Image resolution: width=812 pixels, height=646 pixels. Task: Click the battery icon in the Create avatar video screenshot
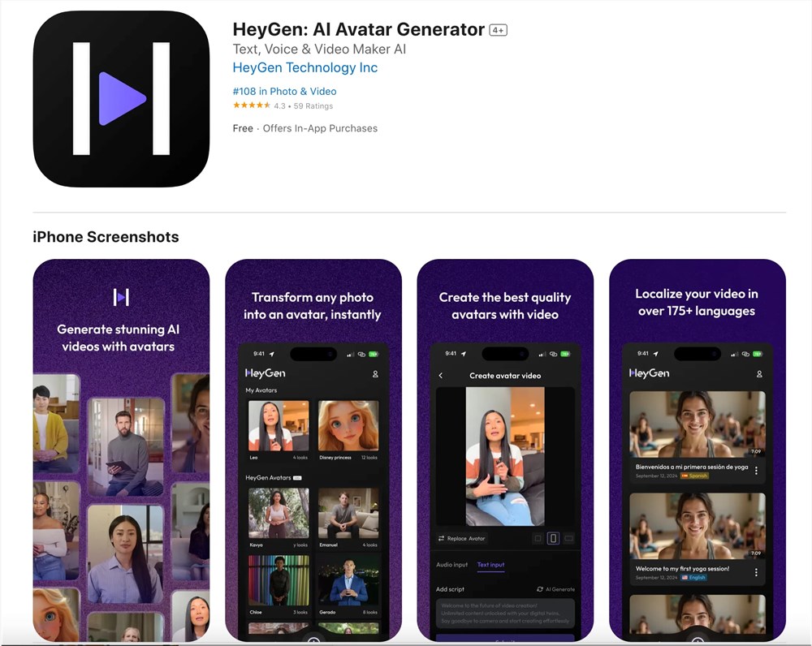(565, 354)
